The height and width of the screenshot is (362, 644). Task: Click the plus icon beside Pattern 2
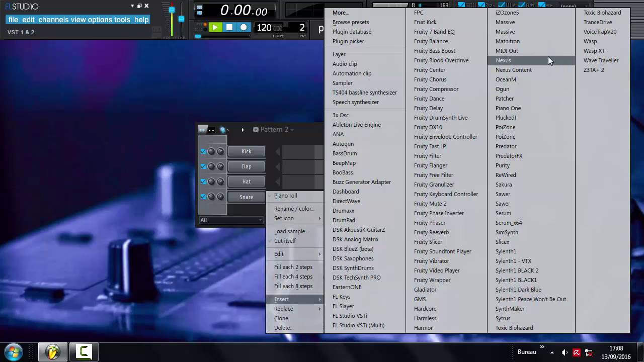point(256,129)
